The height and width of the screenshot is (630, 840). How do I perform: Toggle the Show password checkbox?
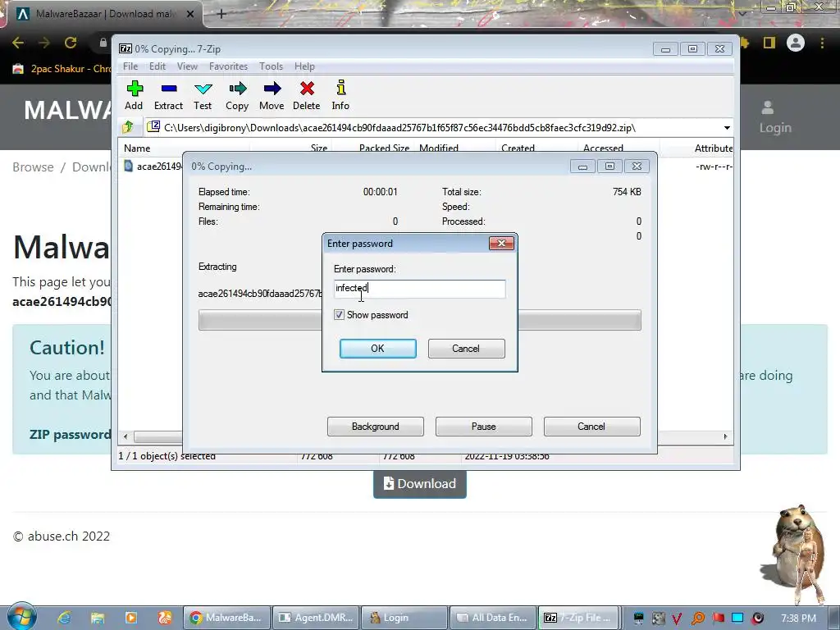pos(339,314)
